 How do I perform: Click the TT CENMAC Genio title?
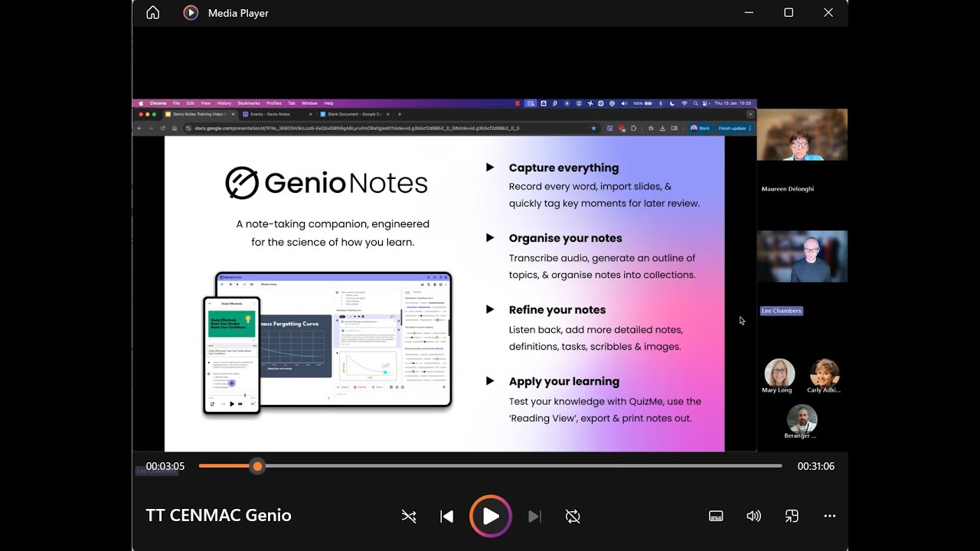219,515
